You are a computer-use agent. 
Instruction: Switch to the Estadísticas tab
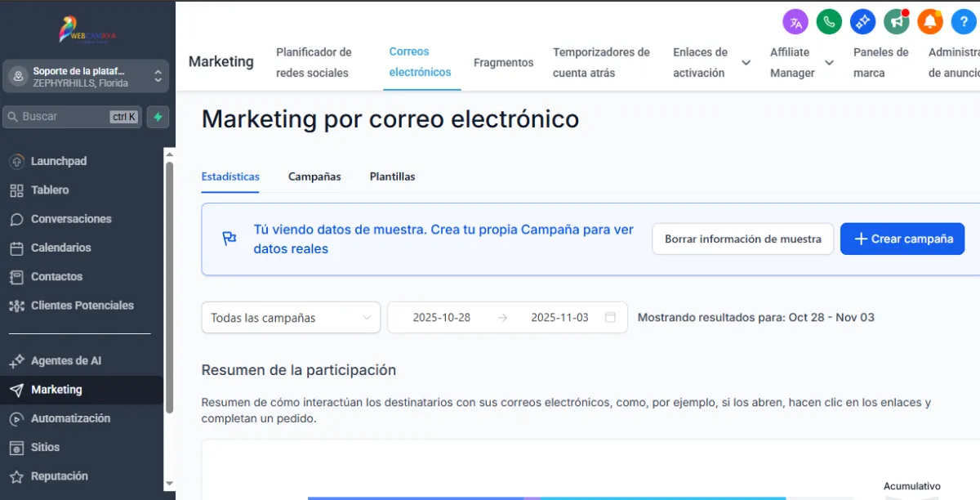pyautogui.click(x=230, y=176)
